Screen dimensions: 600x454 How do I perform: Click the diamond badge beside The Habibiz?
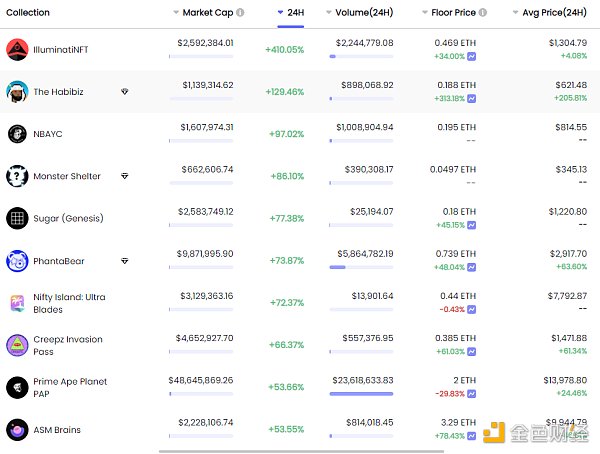(x=124, y=91)
